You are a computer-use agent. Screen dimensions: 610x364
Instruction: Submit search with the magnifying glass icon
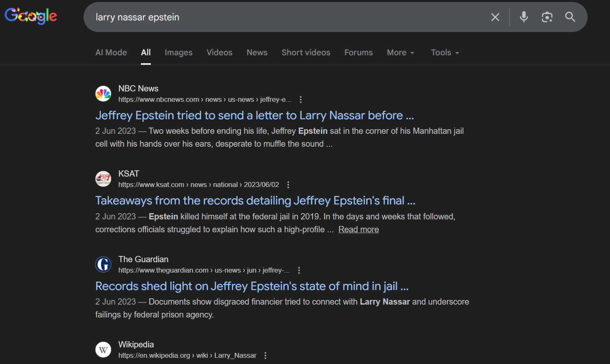(x=570, y=17)
